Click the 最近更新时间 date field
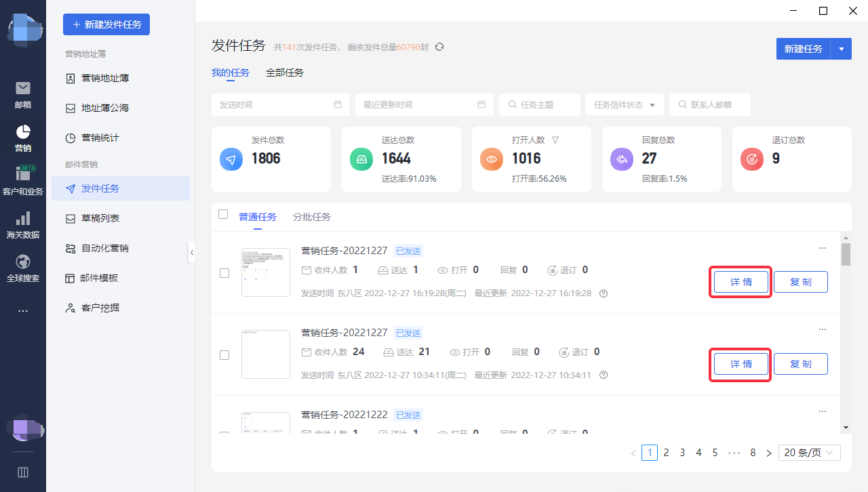This screenshot has width=868, height=492. pos(425,105)
